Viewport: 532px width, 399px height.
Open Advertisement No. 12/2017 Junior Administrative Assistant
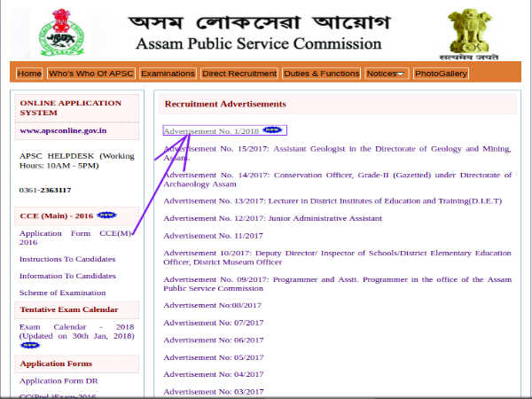(x=273, y=218)
